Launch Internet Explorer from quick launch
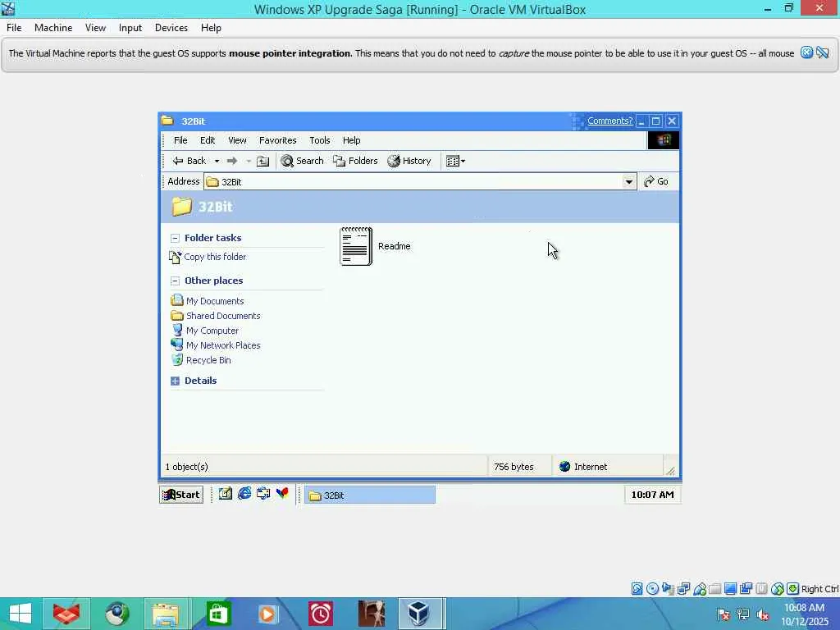This screenshot has width=840, height=630. [x=244, y=493]
